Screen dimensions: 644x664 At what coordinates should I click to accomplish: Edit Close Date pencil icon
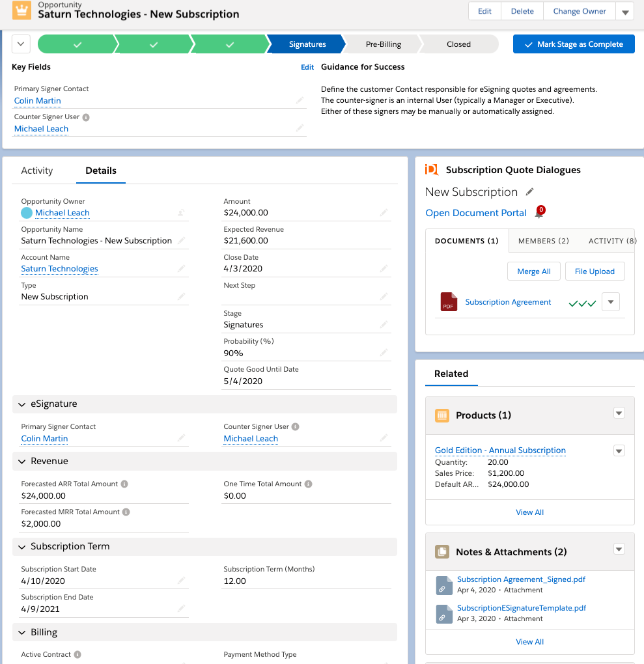tap(384, 268)
